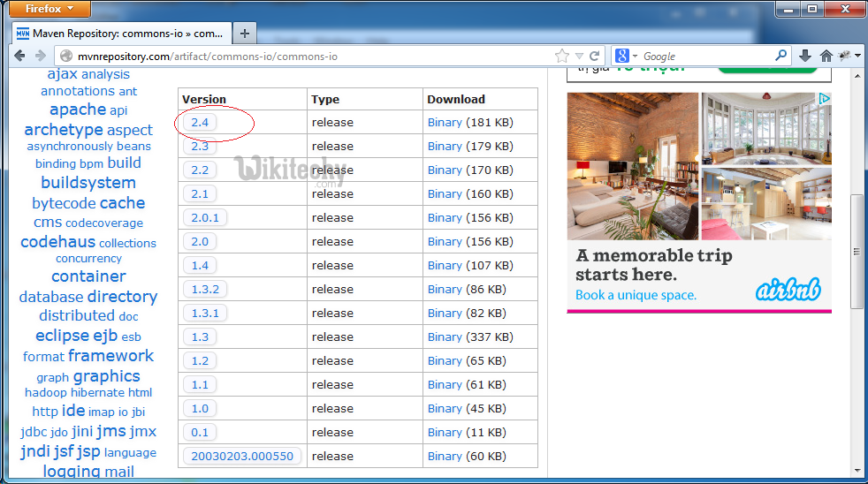This screenshot has height=484, width=868.
Task: Click the search magnifier icon in search box
Action: point(780,56)
